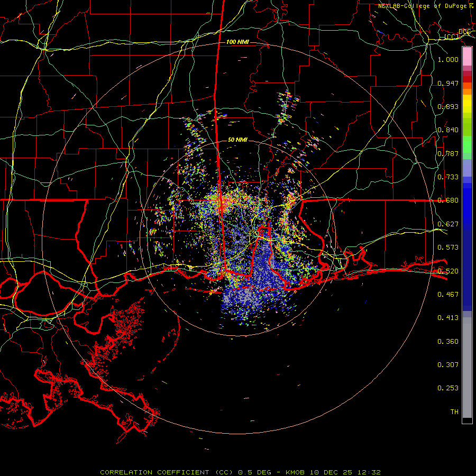Screen dimensions: 476x476
Task: Click the 50 NMI range ring label
Action: pyautogui.click(x=237, y=140)
